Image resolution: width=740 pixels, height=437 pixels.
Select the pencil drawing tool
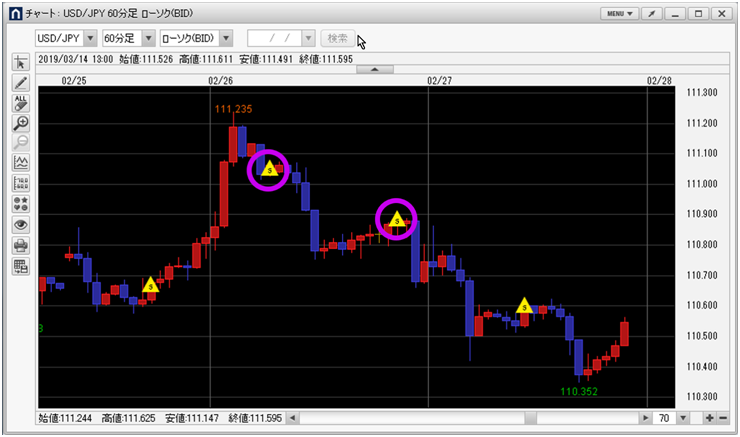[x=21, y=83]
